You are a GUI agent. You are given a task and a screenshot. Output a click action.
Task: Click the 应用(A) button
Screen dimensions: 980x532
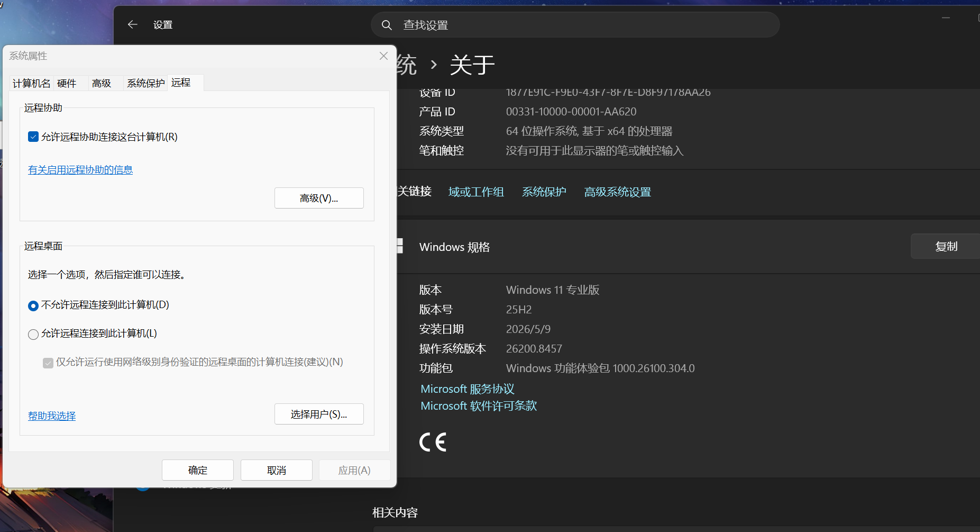coord(354,470)
